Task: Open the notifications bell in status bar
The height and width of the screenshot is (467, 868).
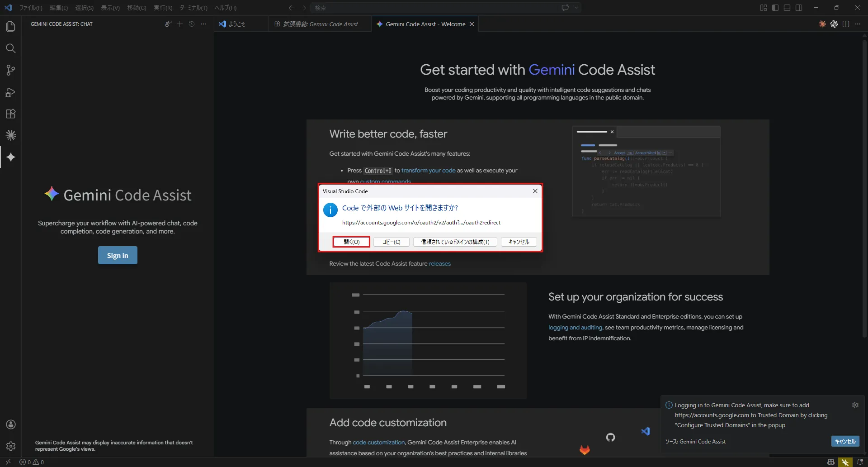Action: pyautogui.click(x=860, y=462)
